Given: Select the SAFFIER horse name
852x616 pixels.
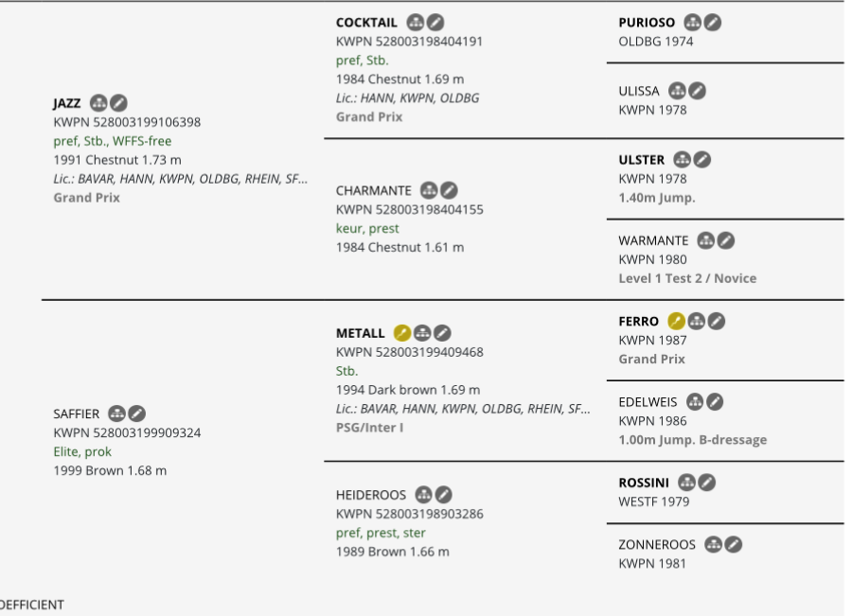Looking at the screenshot, I should click(76, 414).
